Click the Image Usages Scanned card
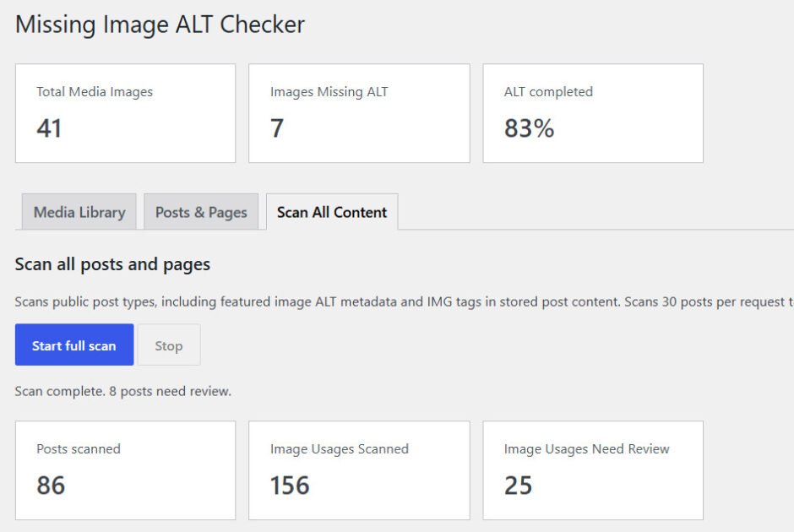The image size is (794, 532). pos(359,470)
